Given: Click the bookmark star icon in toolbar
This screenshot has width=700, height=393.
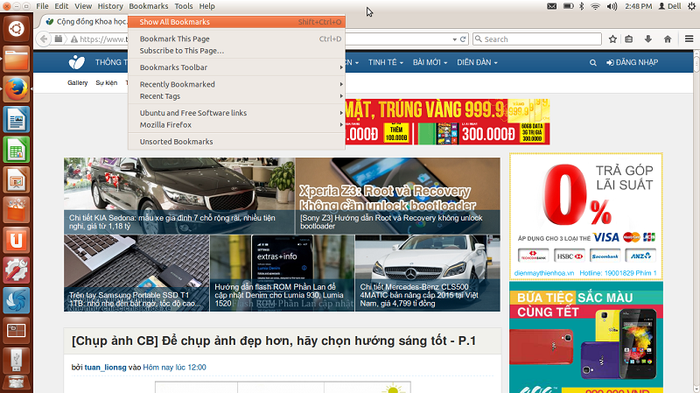Looking at the screenshot, I should 612,39.
